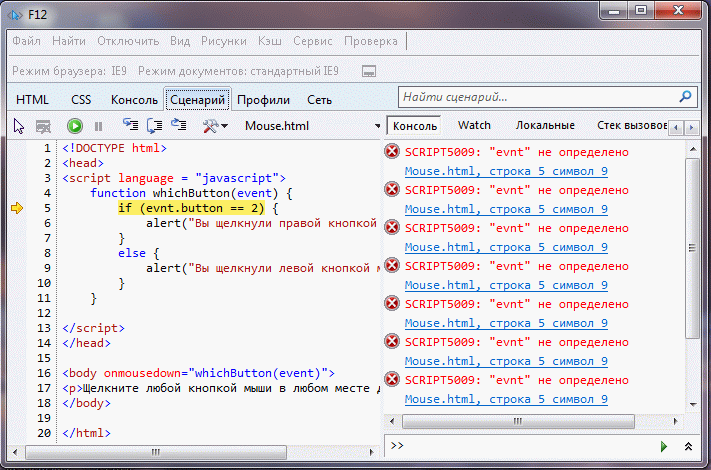
Task: Click the step into icon
Action: click(x=130, y=126)
